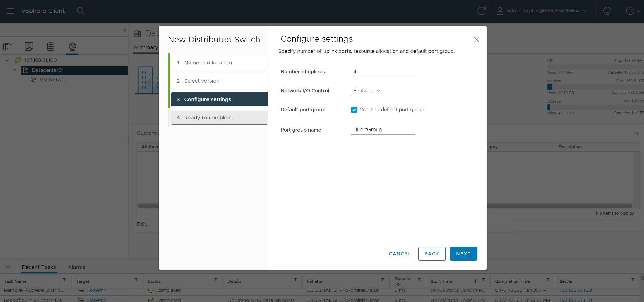Viewport: 644px width, 302px height.
Task: Click the Port group name field
Action: pyautogui.click(x=383, y=130)
